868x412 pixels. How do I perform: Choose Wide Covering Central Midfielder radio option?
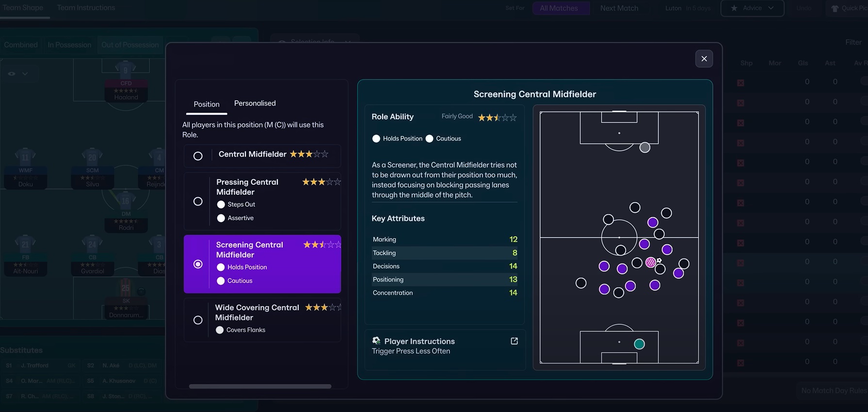(198, 320)
